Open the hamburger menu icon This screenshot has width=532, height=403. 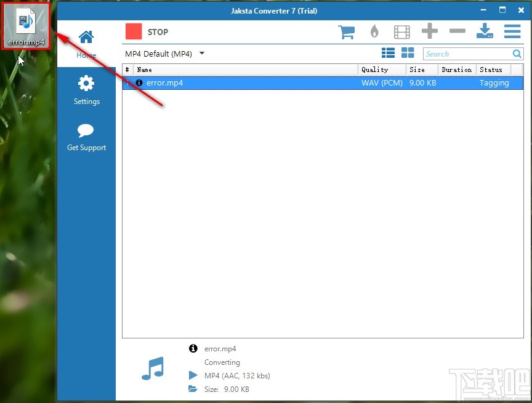512,31
